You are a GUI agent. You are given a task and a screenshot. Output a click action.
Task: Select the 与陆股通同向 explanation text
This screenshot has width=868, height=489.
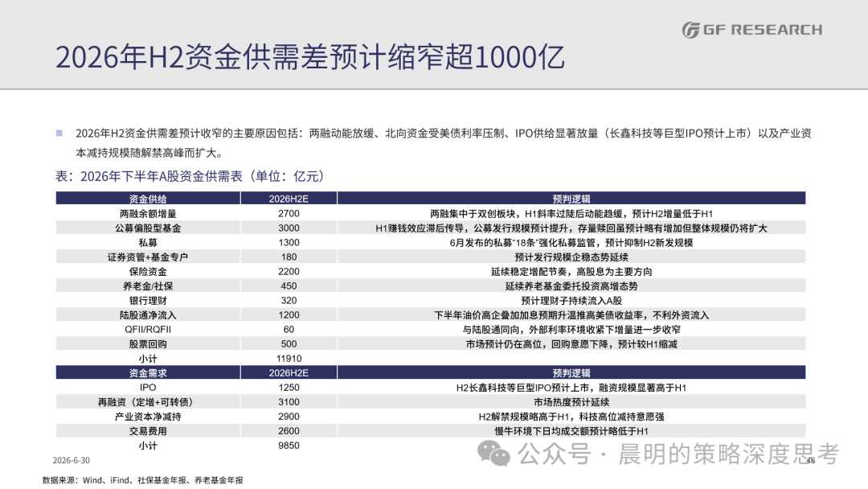(571, 329)
